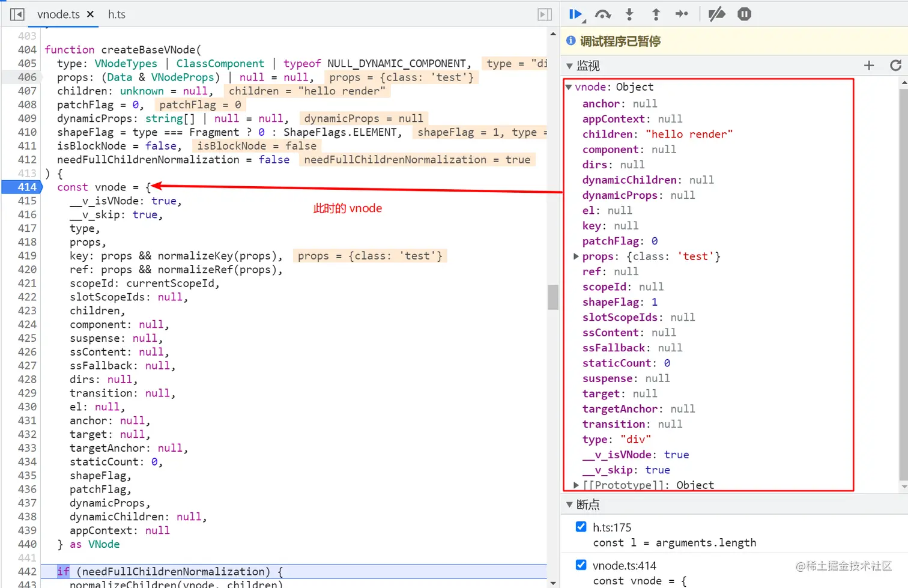Image resolution: width=908 pixels, height=588 pixels.
Task: Click the editor scrollbar down arrow
Action: pyautogui.click(x=553, y=583)
